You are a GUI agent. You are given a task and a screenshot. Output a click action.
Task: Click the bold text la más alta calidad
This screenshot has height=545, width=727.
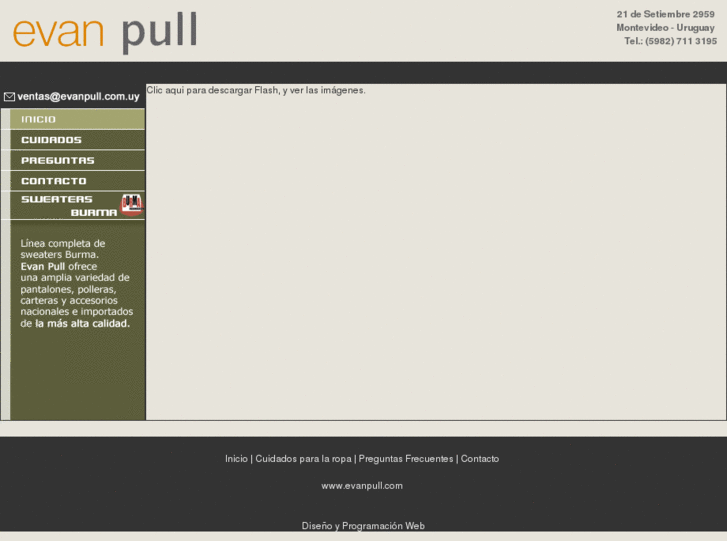pos(83,324)
